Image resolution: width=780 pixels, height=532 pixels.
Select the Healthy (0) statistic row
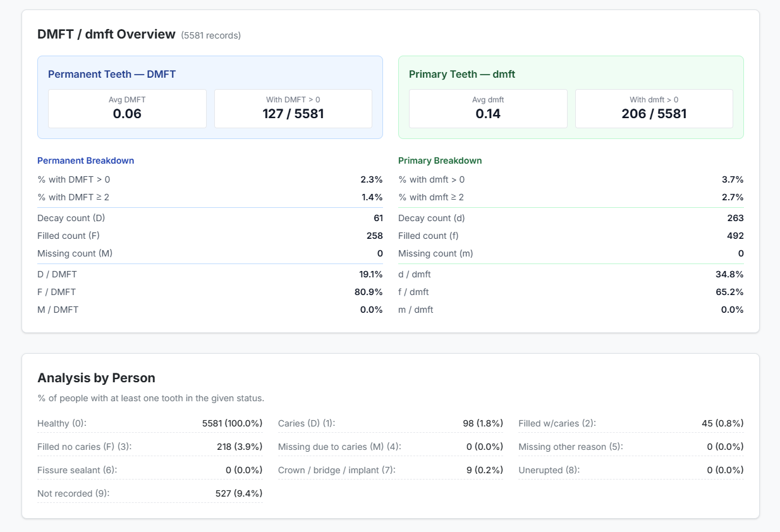(x=150, y=423)
